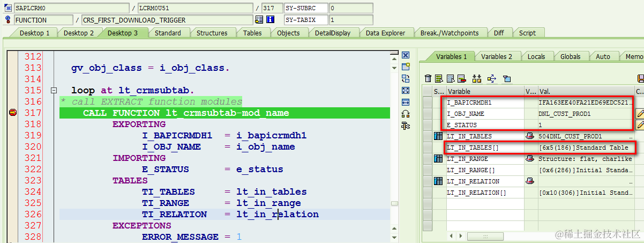Image resolution: width=644 pixels, height=243 pixels.
Task: Select the Variables 1 tab
Action: click(451, 56)
